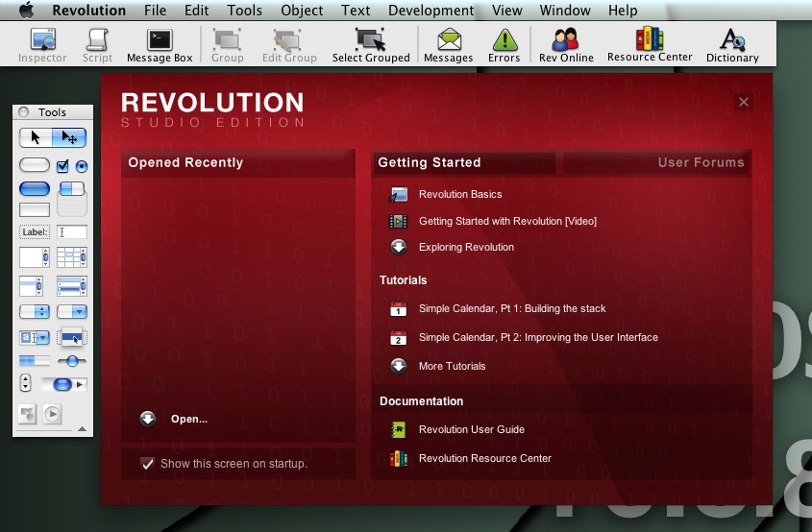Pick the checkbox control in Tools palette
Image resolution: width=812 pixels, height=532 pixels.
63,165
